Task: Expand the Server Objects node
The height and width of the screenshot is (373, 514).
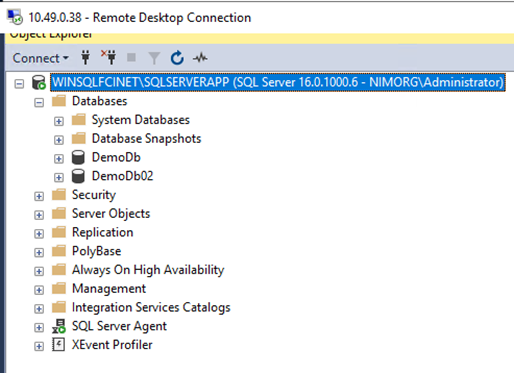Action: (39, 215)
